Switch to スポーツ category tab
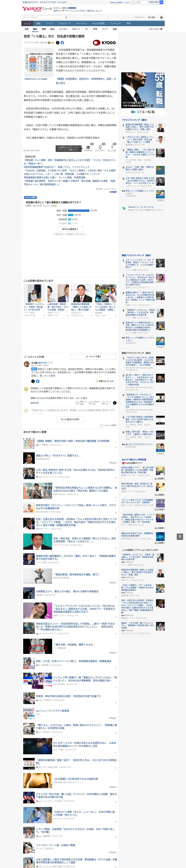Viewport: 186px width, 868px height. [76, 29]
